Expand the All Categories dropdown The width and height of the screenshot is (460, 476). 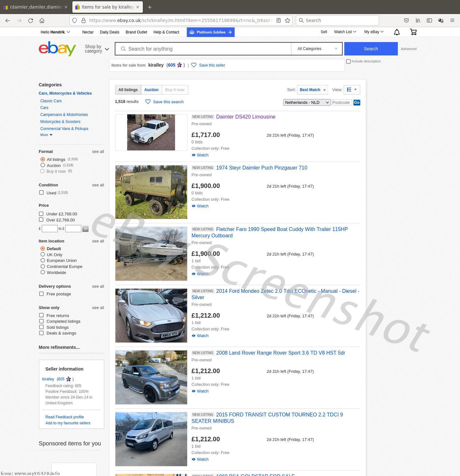click(317, 49)
